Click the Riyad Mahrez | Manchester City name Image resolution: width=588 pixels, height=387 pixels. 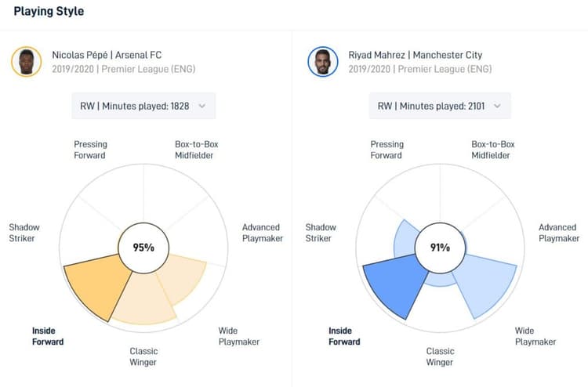416,55
